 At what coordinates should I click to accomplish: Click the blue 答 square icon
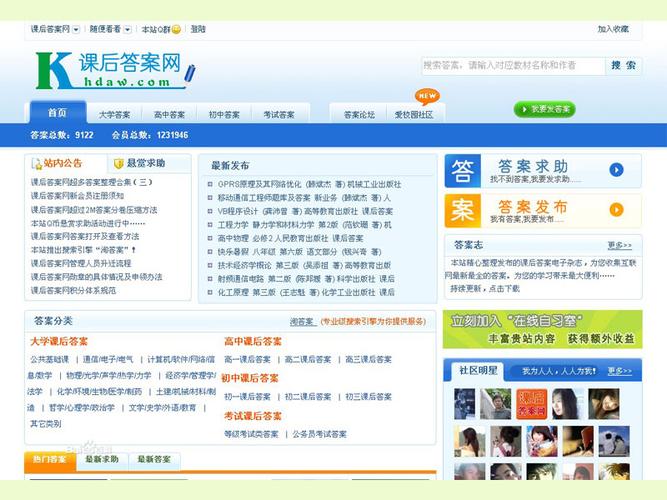pyautogui.click(x=462, y=170)
